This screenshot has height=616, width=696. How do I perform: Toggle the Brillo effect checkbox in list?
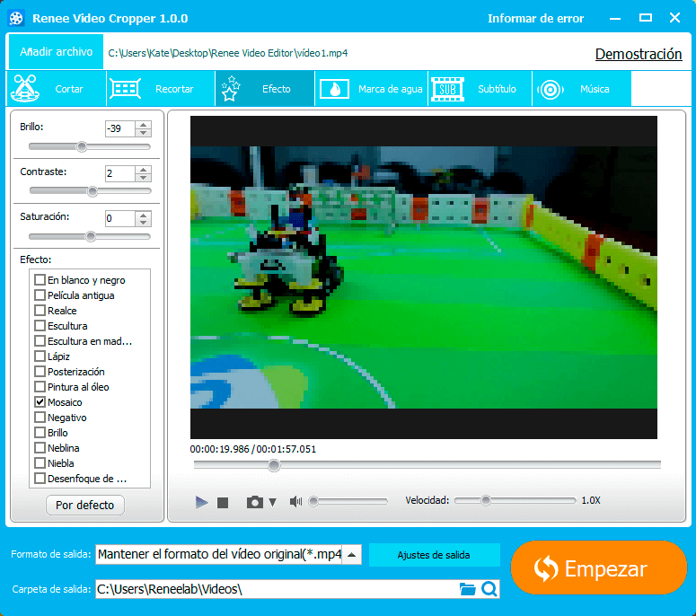point(40,432)
